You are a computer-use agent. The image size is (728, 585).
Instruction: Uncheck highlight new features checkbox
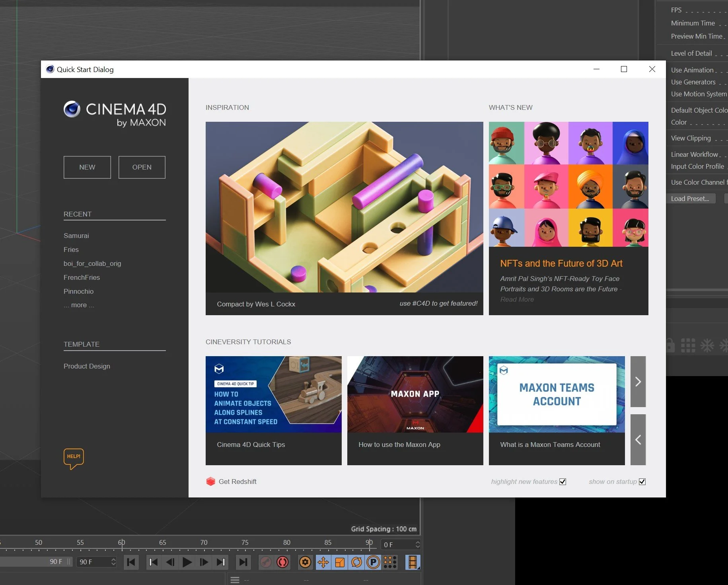click(563, 482)
